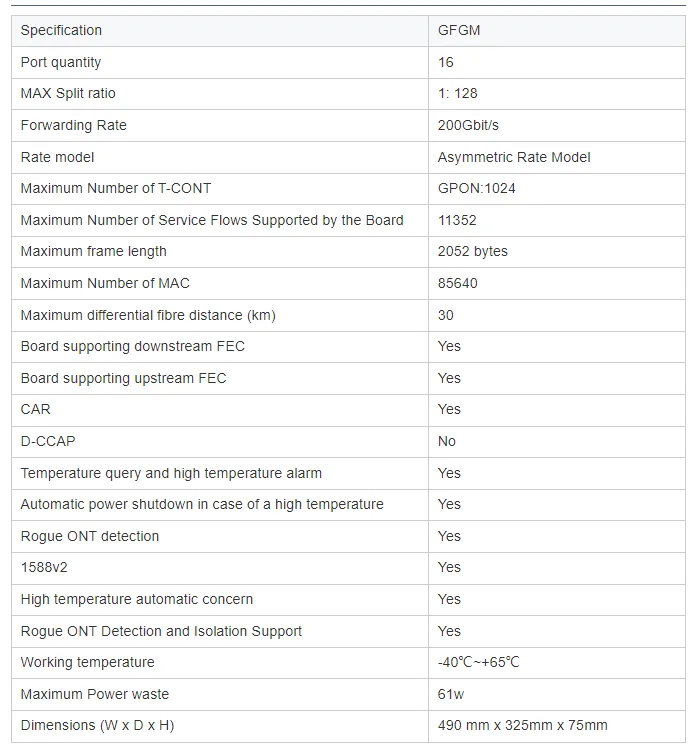Click the Specification header cell
Image resolution: width=690 pixels, height=749 pixels.
tap(220, 31)
